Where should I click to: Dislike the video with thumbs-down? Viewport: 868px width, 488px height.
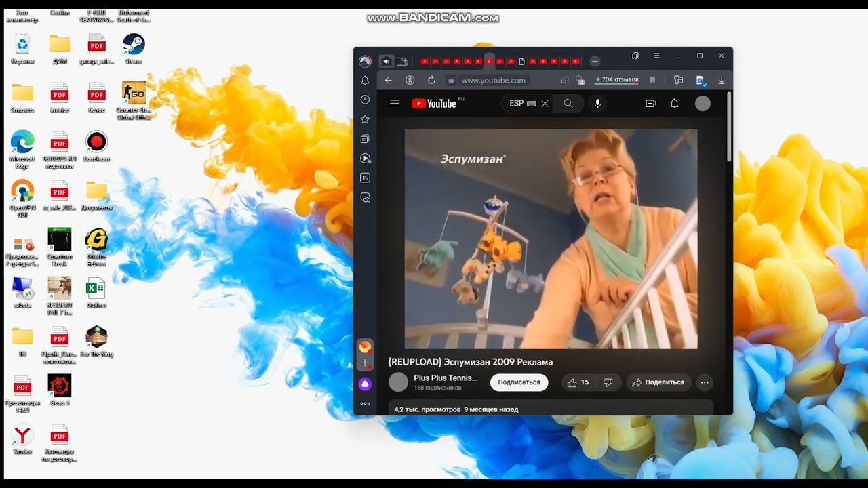(608, 382)
